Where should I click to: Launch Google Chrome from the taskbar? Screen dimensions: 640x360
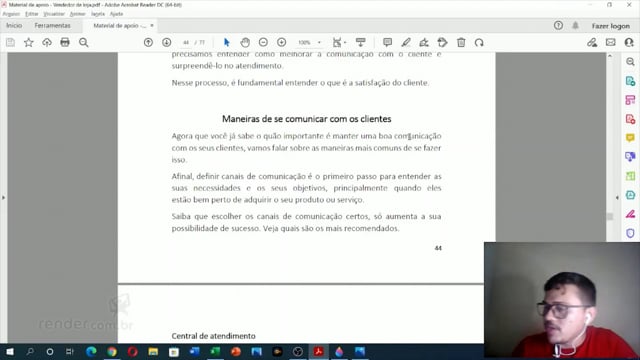click(x=111, y=351)
